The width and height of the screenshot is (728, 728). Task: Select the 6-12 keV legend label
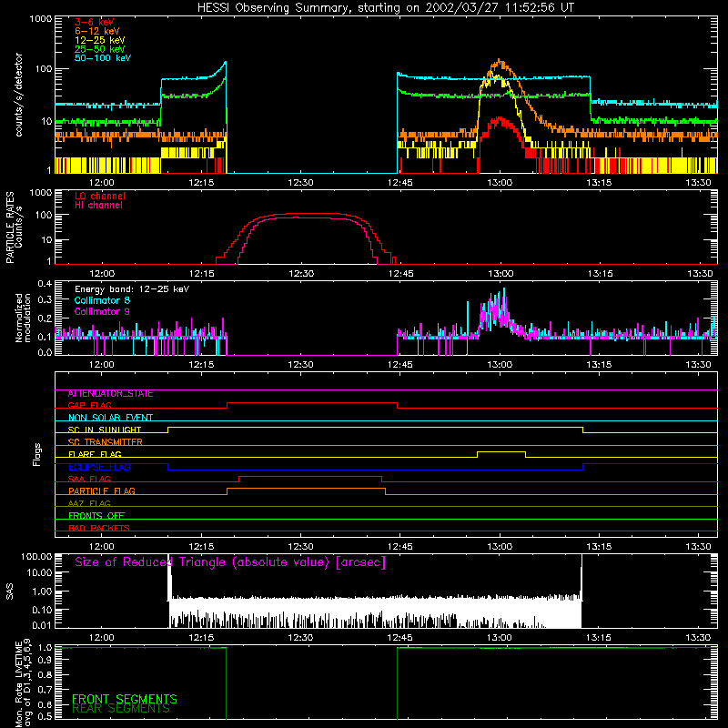click(x=97, y=31)
